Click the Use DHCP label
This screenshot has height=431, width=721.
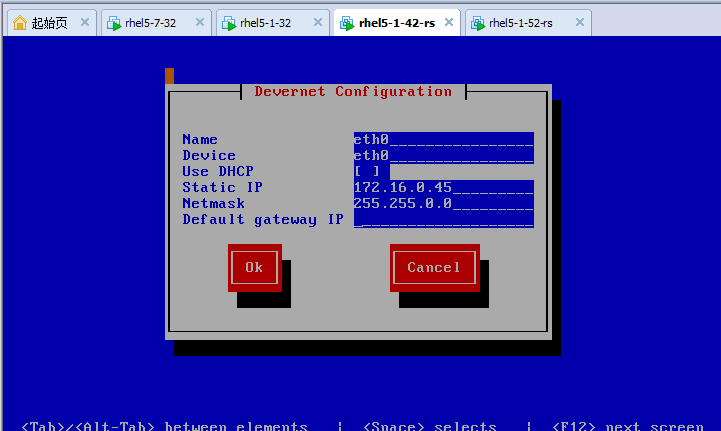[x=218, y=171]
